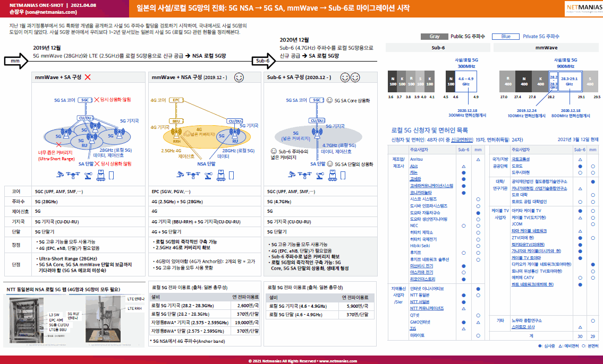Click the 2021년 3월 12일 현재 date text
Viewport: 603px width, 364px height.
coord(578,140)
